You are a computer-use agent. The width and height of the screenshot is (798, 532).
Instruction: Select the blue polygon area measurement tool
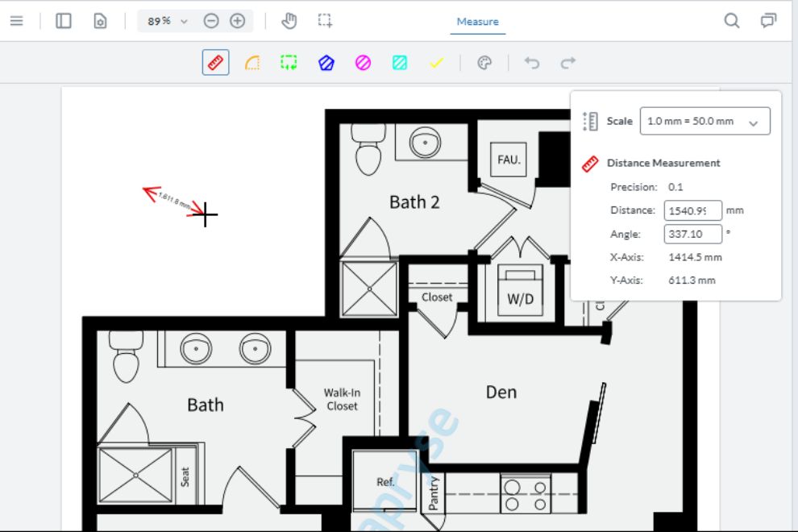(x=326, y=63)
